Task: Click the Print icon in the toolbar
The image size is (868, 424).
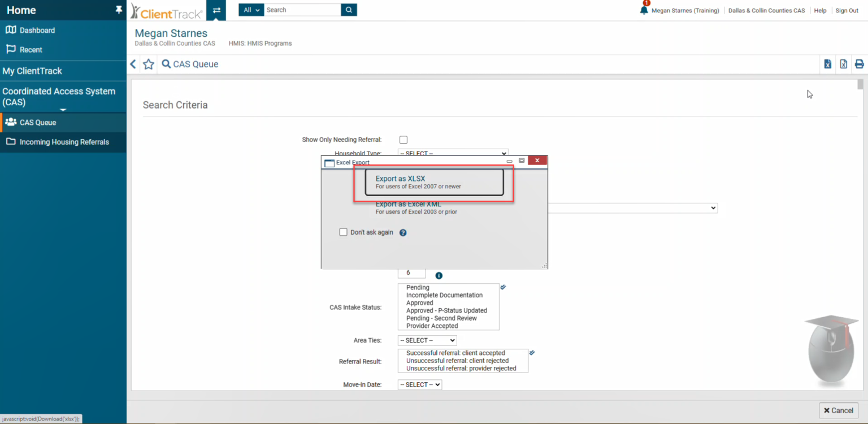Action: tap(860, 64)
